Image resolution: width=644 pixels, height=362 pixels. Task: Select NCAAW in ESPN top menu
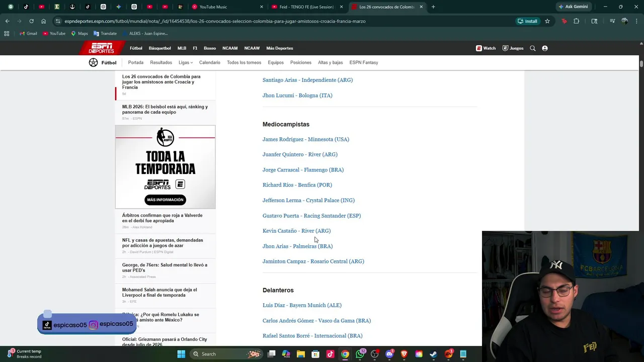click(252, 48)
